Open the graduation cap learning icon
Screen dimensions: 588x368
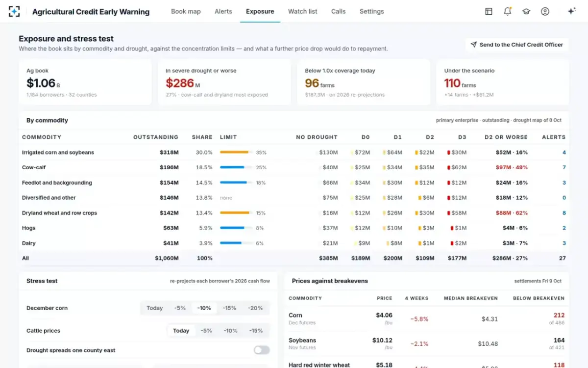[526, 11]
